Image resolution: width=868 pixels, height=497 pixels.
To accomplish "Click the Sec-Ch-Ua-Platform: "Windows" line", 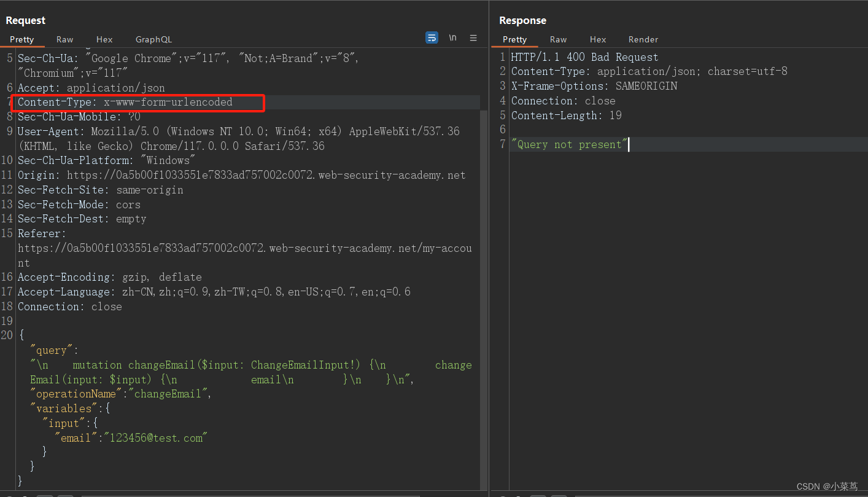I will [x=106, y=160].
